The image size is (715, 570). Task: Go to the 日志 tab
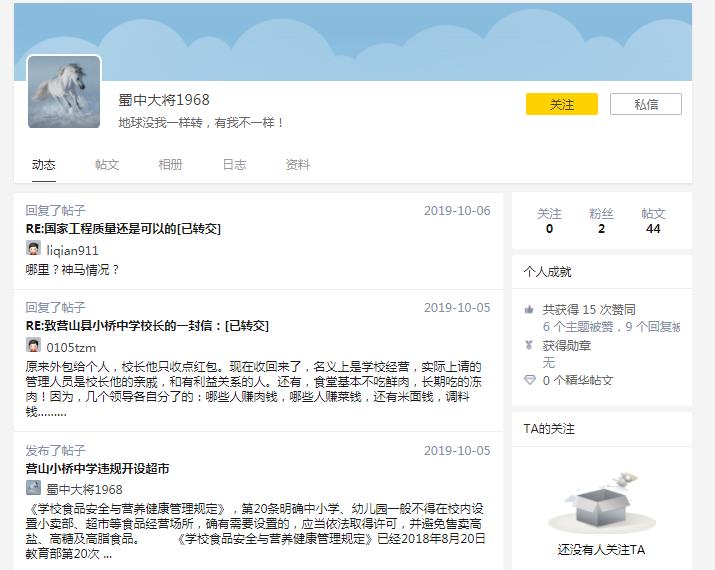234,165
